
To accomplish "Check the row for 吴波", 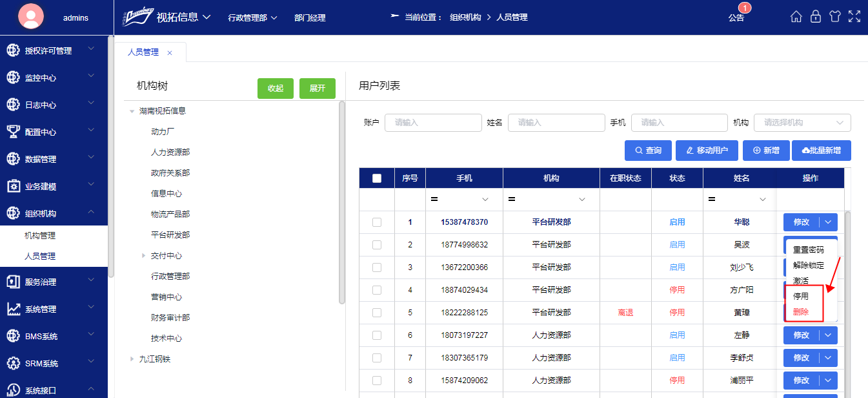I will click(377, 245).
